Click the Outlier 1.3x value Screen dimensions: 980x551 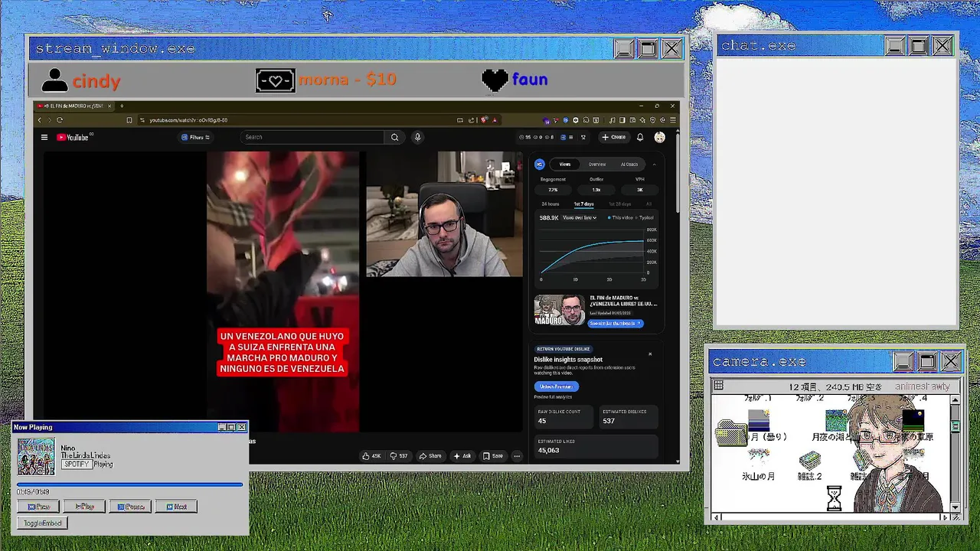[x=596, y=190]
